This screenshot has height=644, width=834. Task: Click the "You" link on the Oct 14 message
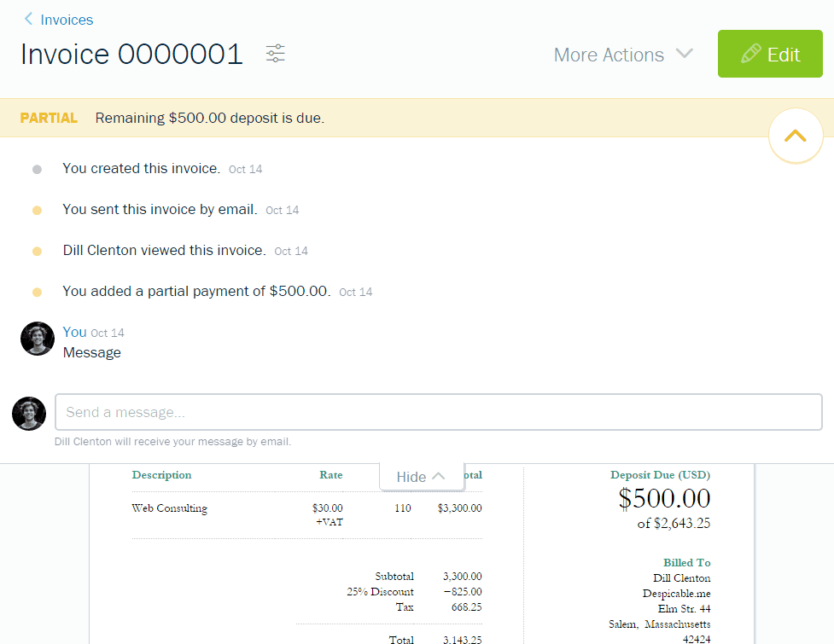[74, 332]
